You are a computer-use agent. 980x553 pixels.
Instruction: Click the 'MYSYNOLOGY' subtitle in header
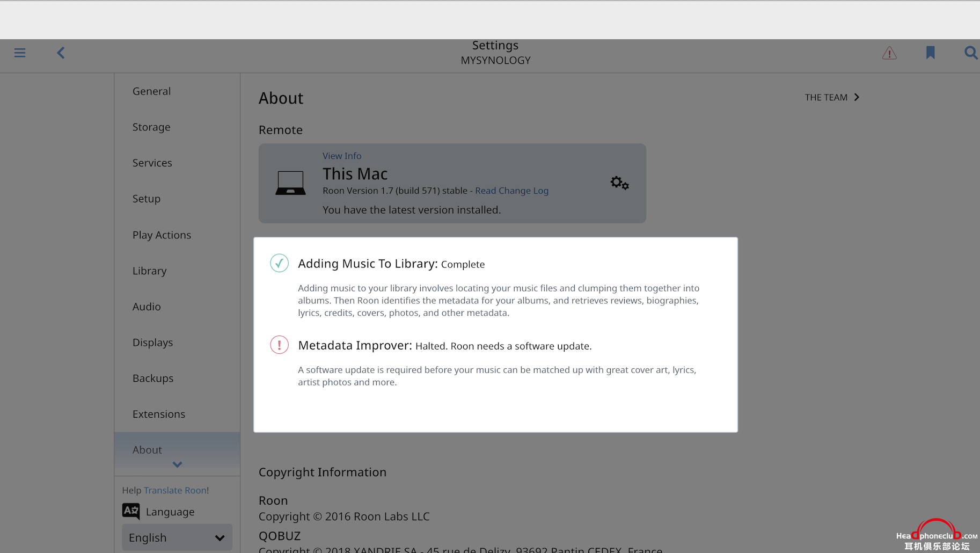pyautogui.click(x=495, y=61)
